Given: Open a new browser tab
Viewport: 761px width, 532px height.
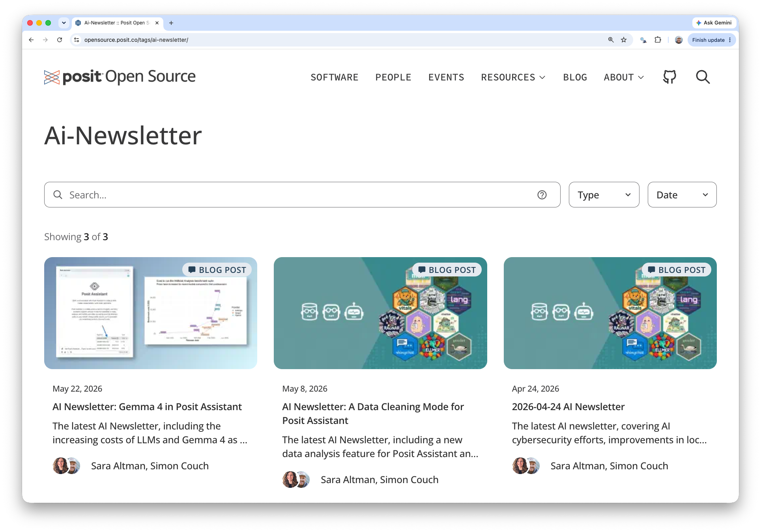Looking at the screenshot, I should pos(171,23).
